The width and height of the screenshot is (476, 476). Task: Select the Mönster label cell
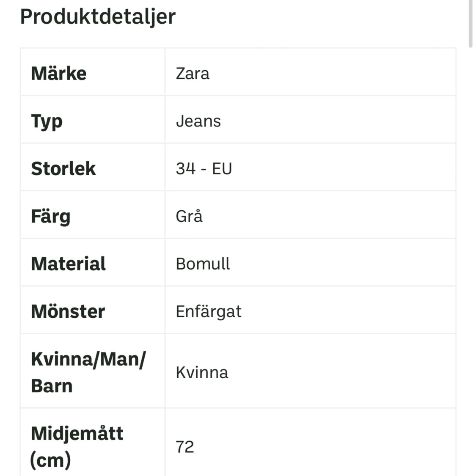pos(93,310)
